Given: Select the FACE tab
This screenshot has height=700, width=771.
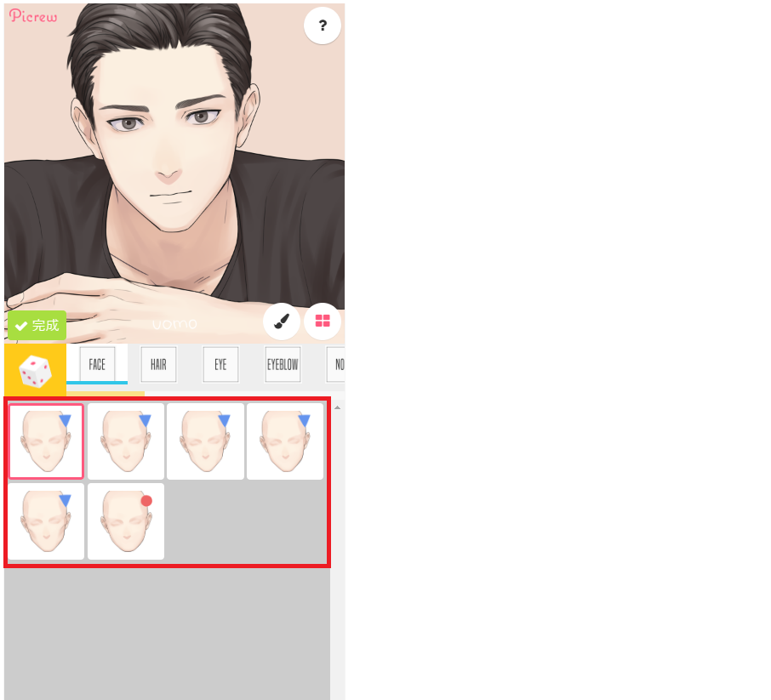Looking at the screenshot, I should [97, 364].
